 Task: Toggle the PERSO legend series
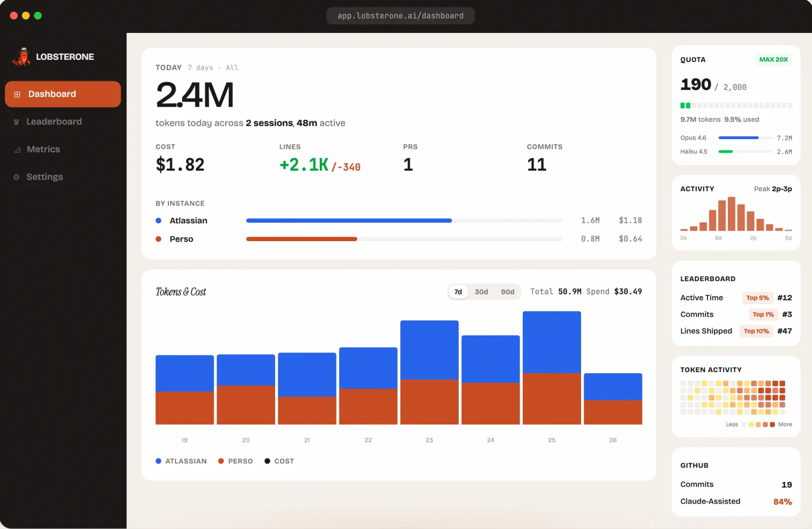pyautogui.click(x=235, y=461)
